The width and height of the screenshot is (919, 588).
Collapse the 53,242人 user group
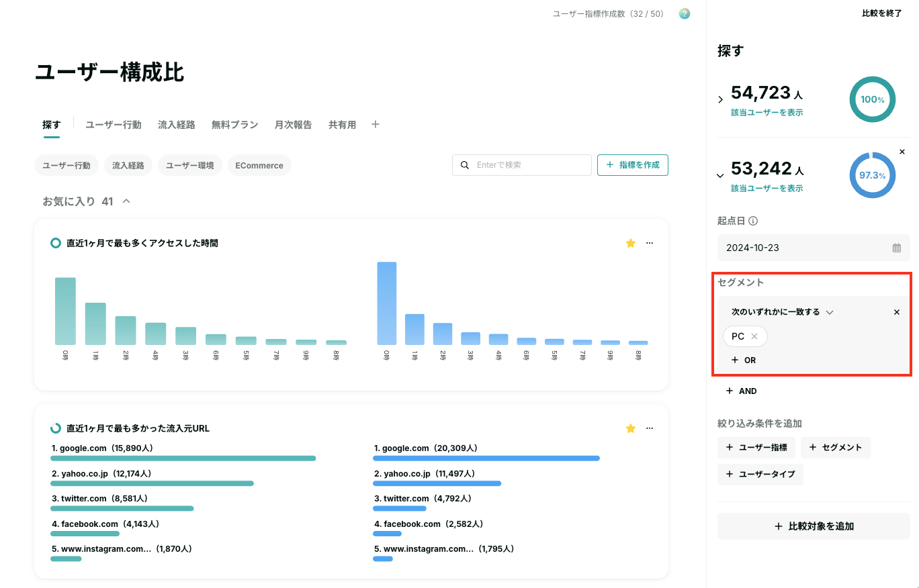[x=721, y=176]
